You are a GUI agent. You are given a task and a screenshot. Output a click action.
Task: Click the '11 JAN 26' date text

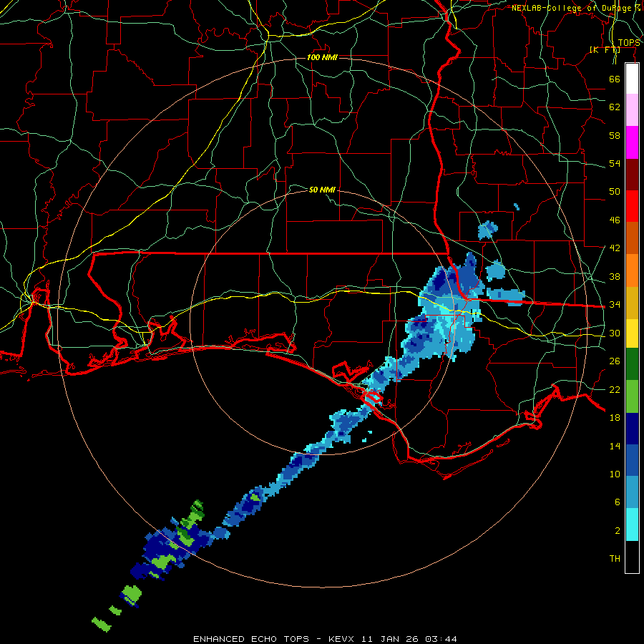point(391,639)
